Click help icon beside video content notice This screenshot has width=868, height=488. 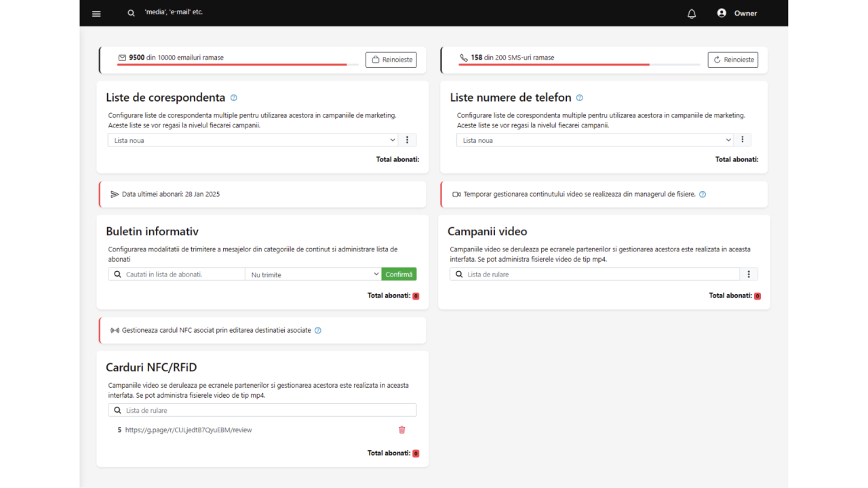coord(703,195)
